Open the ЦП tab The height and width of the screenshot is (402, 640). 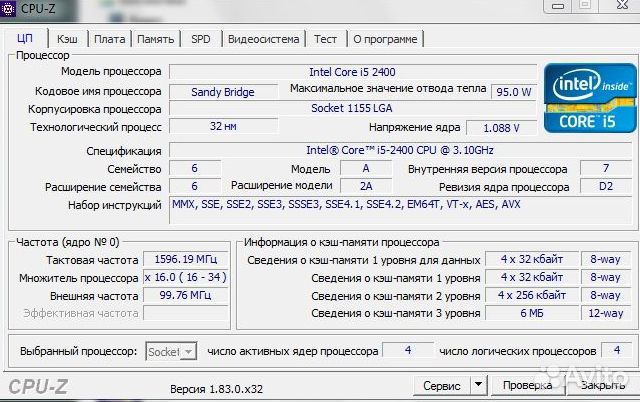pos(25,39)
